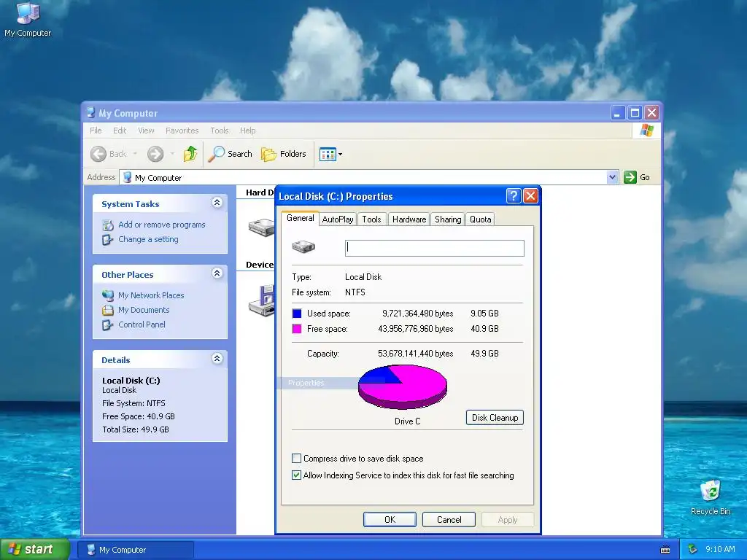Screen dimensions: 747x560
Task: Uncheck Allow Indexing Service checkbox
Action: pos(296,475)
